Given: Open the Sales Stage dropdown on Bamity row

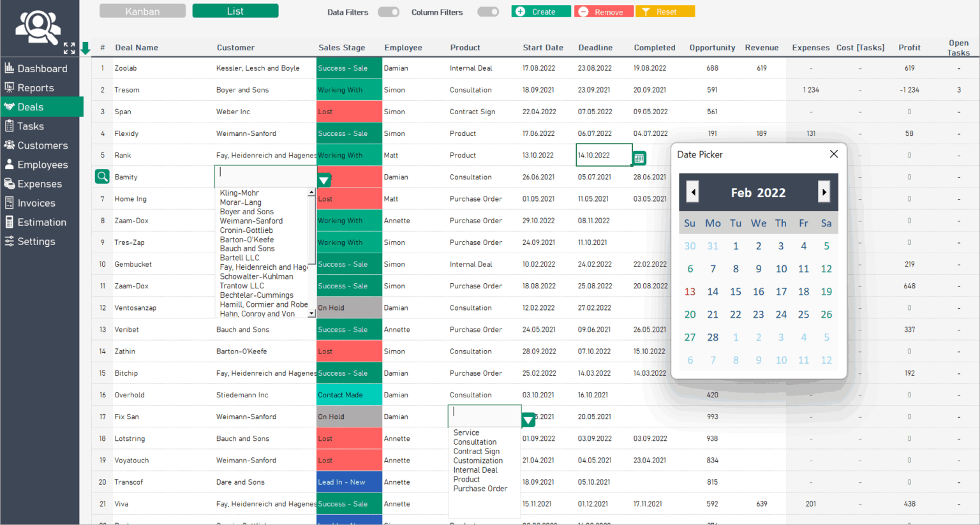Looking at the screenshot, I should click(x=324, y=181).
